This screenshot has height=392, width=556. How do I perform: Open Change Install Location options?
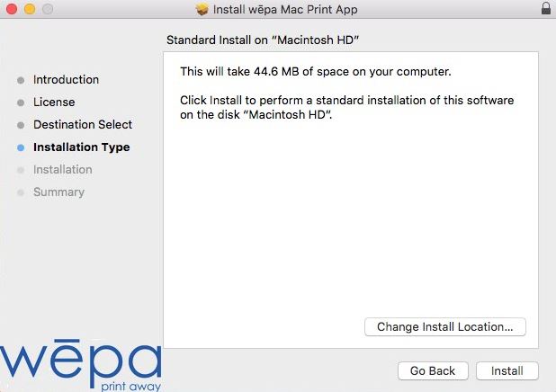445,326
